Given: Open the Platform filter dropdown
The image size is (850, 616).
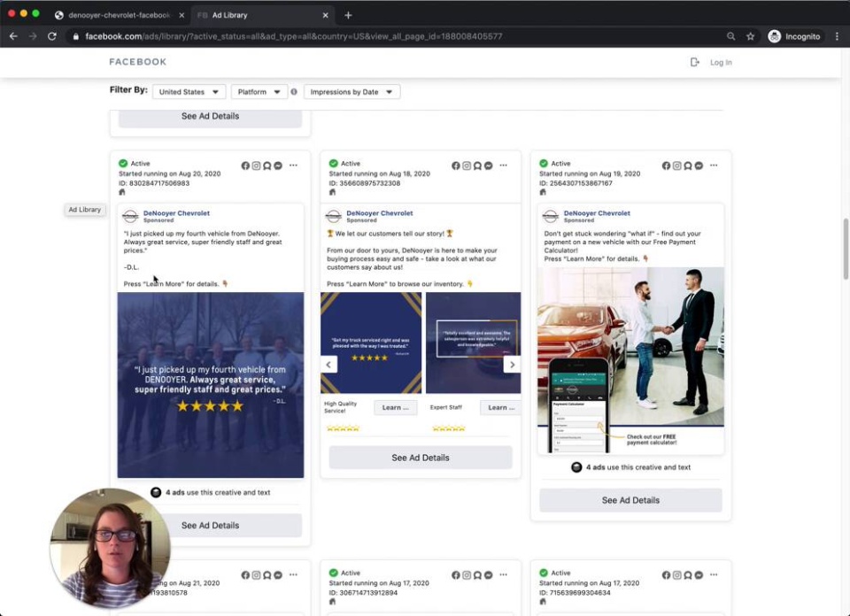Looking at the screenshot, I should coord(259,92).
